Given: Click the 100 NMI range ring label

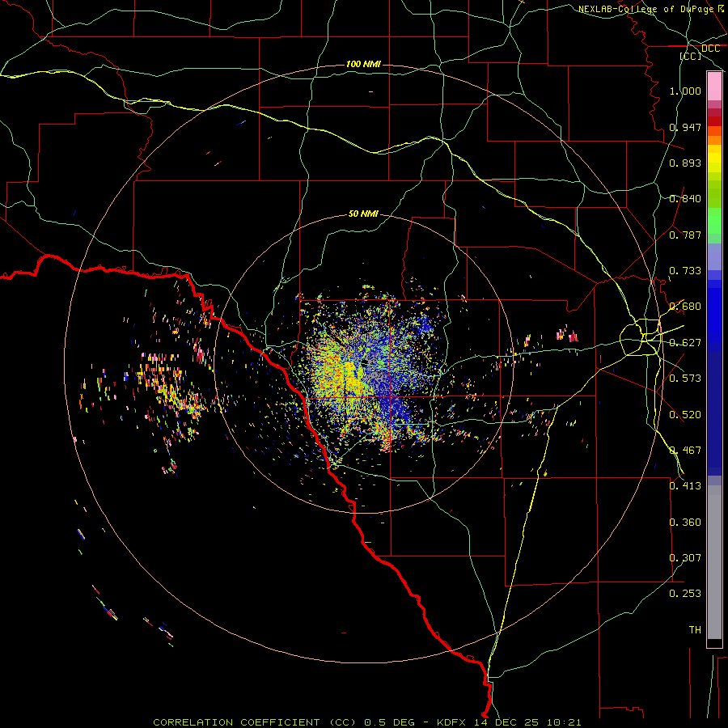Looking at the screenshot, I should pyautogui.click(x=363, y=64).
